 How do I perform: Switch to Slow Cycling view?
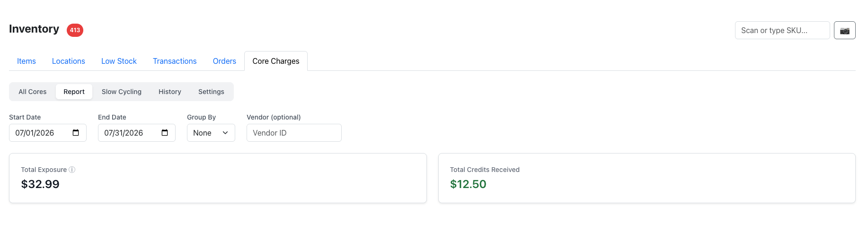tap(122, 92)
